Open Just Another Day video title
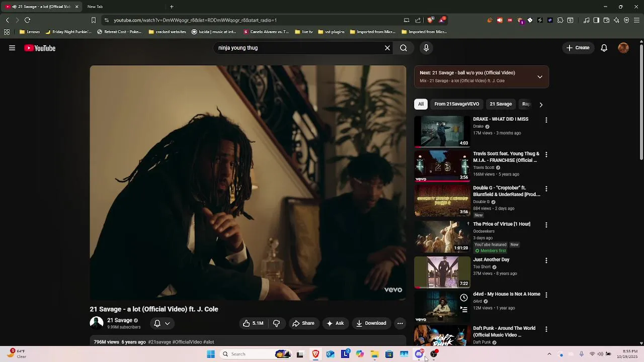The height and width of the screenshot is (362, 644). point(491,260)
